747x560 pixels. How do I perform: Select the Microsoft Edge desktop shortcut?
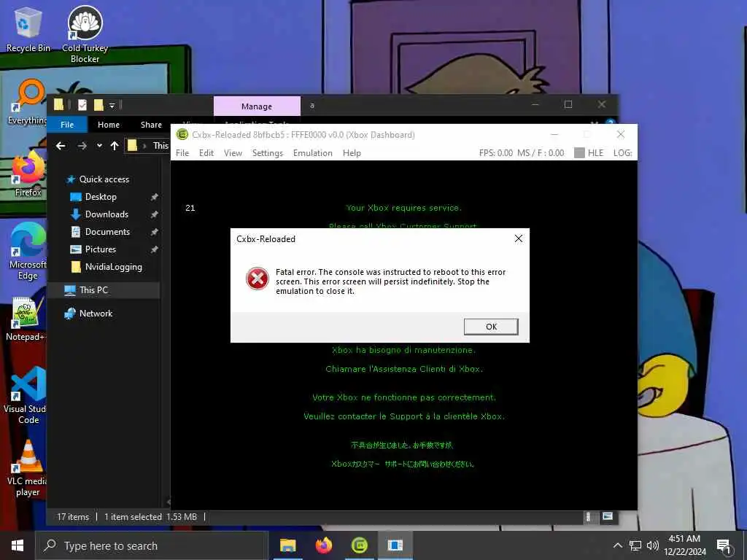pyautogui.click(x=28, y=252)
